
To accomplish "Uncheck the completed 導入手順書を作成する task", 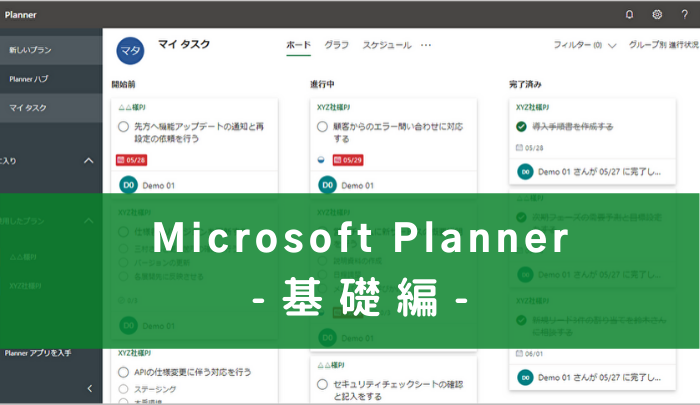I will pos(521,127).
